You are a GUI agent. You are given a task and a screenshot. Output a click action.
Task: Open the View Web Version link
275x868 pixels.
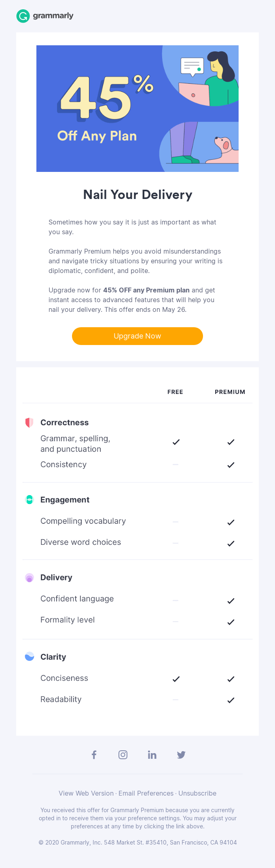coord(86,793)
